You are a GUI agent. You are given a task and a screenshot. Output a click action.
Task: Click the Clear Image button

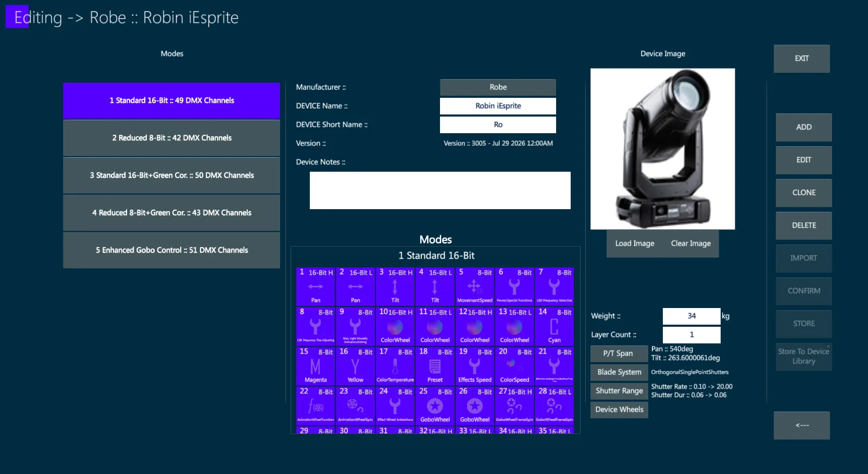click(691, 244)
